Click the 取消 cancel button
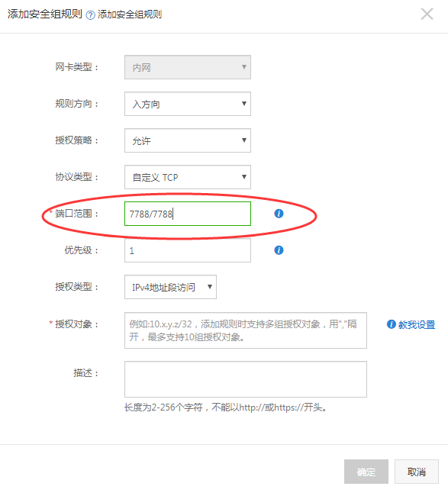Viewport: 448px width, 496px height. [417, 472]
